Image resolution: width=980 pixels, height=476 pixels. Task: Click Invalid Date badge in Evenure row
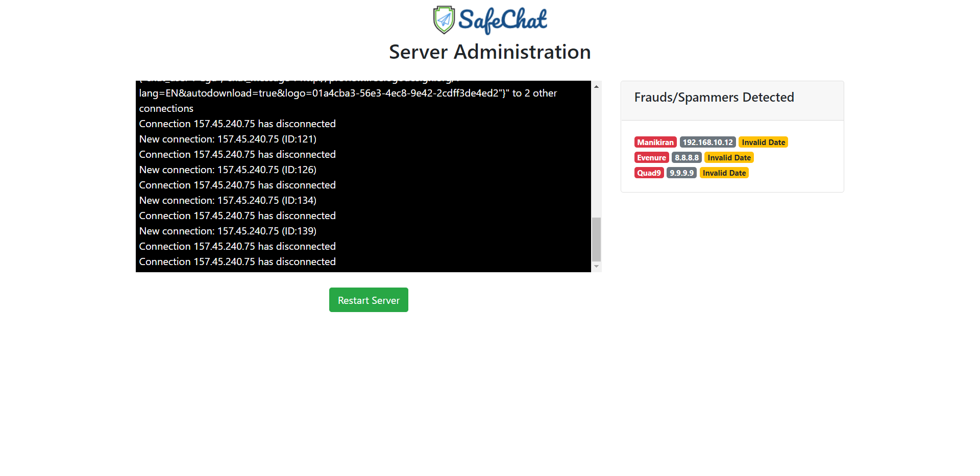pyautogui.click(x=729, y=158)
